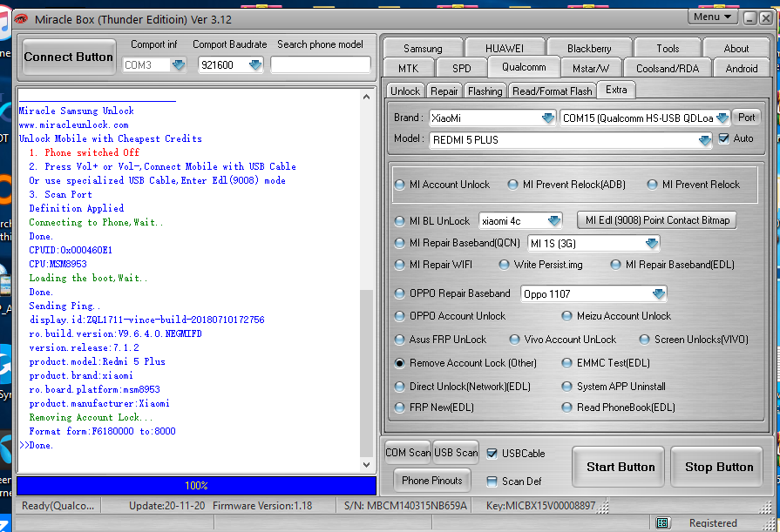Open the MI 1S (3G) dropdown
780x532 pixels.
tap(652, 243)
